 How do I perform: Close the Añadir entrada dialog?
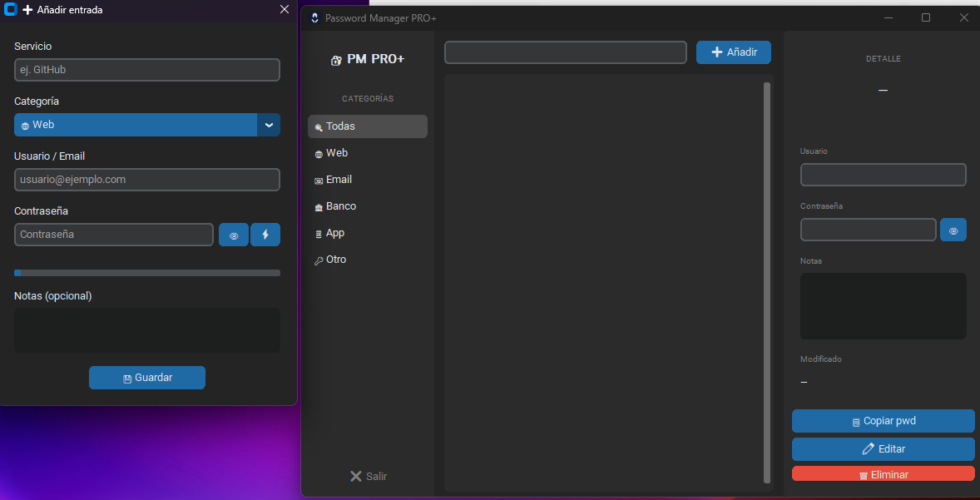285,9
